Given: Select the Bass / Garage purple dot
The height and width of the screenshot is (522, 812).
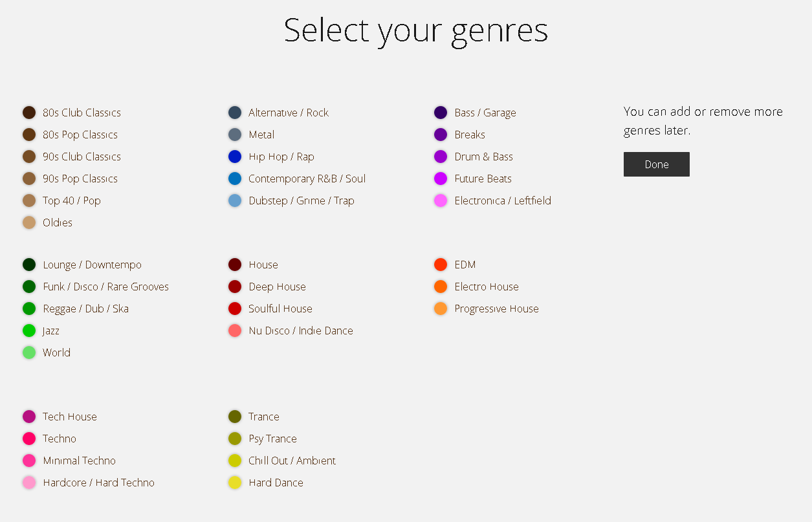Looking at the screenshot, I should pos(441,113).
